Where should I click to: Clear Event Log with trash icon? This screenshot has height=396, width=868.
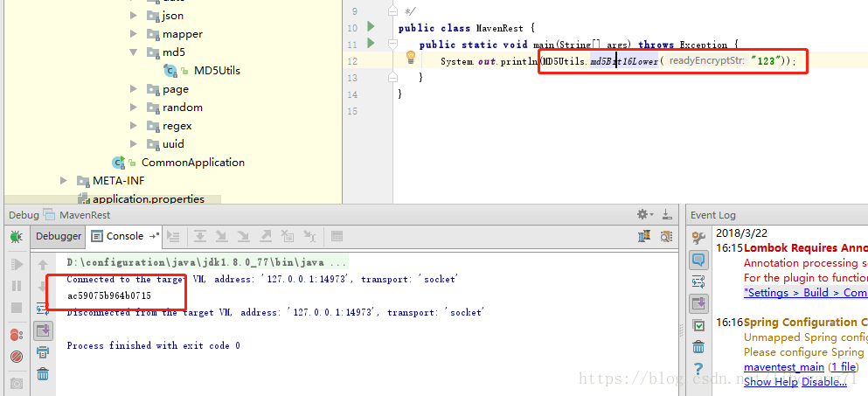[698, 347]
